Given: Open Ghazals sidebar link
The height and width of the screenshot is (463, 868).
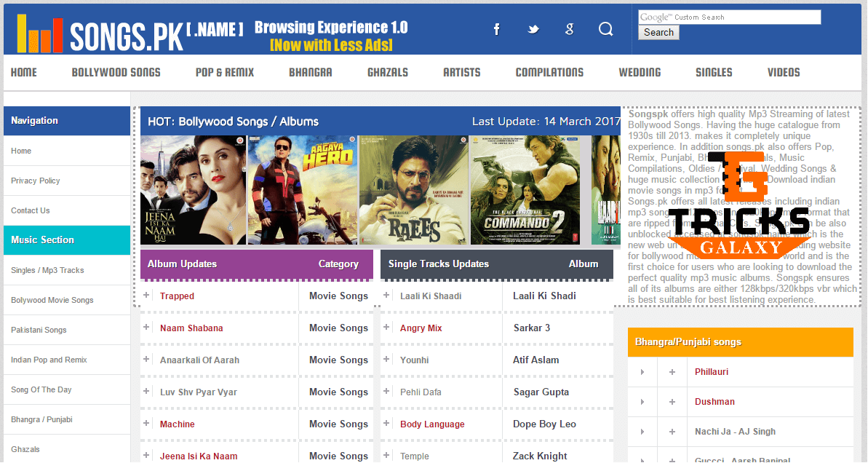Looking at the screenshot, I should pos(25,449).
